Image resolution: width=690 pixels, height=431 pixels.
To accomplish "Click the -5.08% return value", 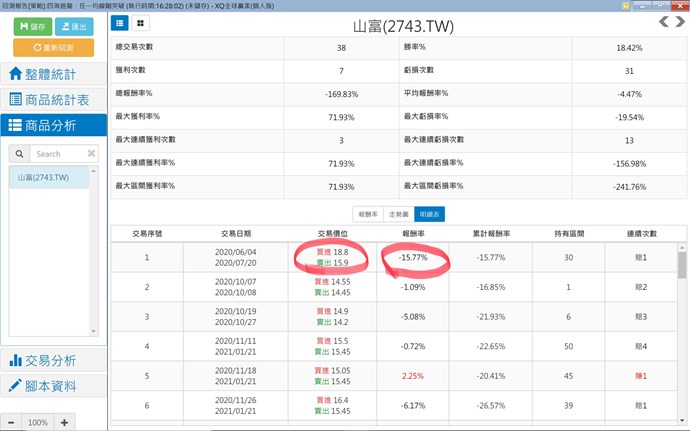I will pos(413,317).
